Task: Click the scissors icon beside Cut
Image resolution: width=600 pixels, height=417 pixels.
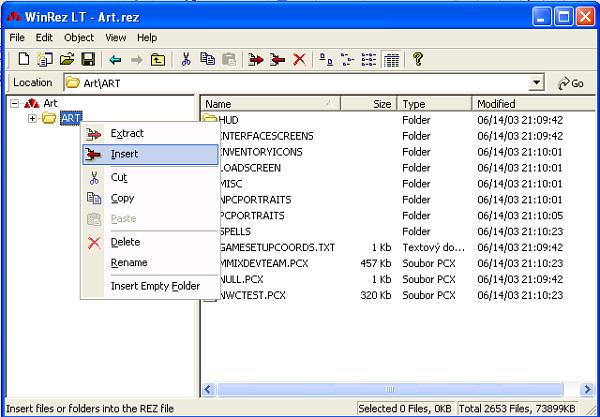Action: 94,178
